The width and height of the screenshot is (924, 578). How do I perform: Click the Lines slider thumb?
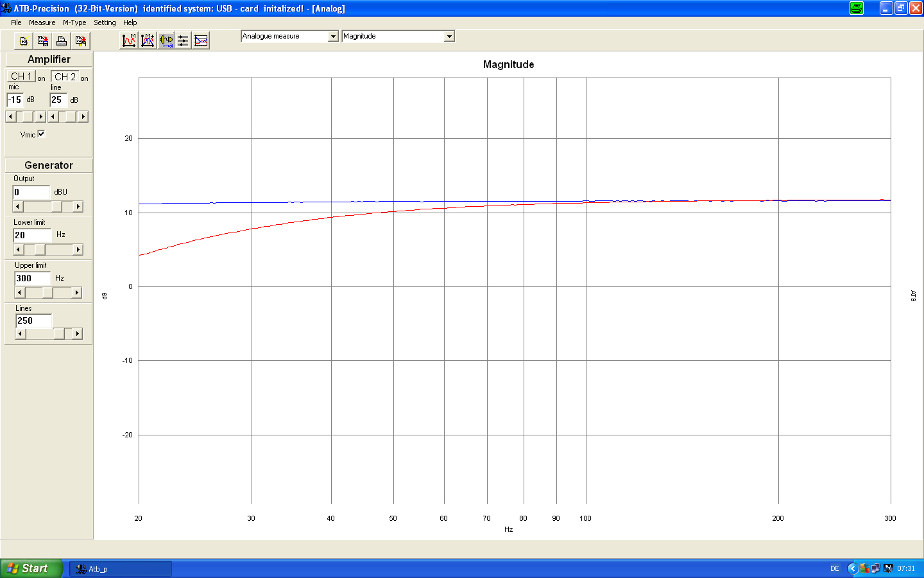59,333
